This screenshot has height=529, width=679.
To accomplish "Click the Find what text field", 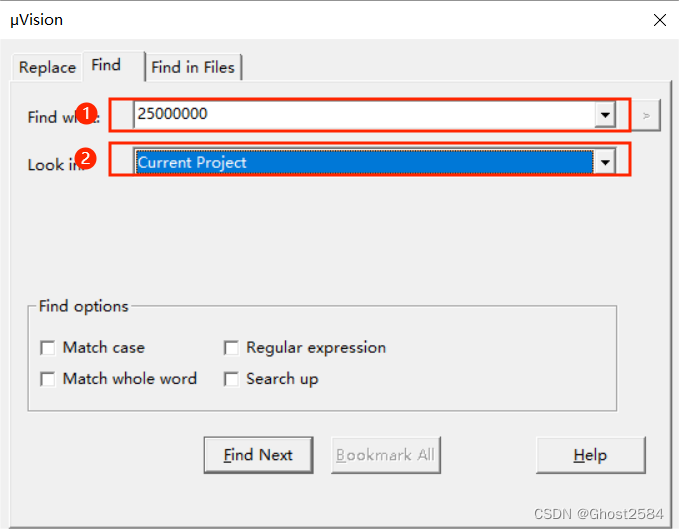I will click(x=360, y=114).
